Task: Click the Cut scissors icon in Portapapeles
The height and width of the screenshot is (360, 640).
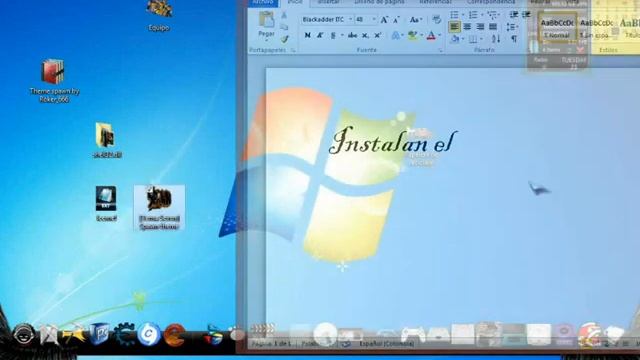Action: click(x=284, y=15)
